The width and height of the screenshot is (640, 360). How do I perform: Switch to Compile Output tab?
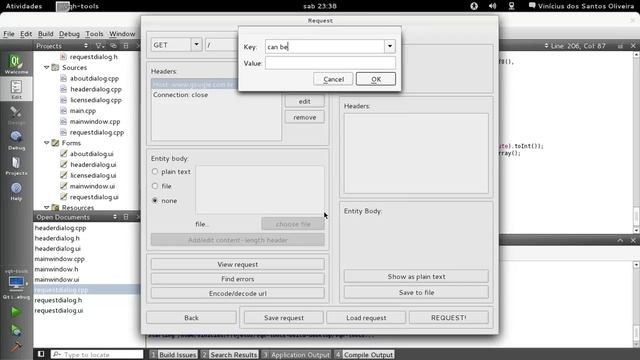[x=364, y=354]
